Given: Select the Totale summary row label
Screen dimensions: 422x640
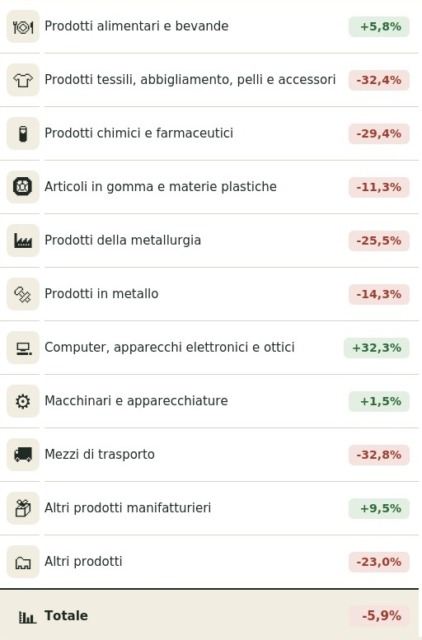Looking at the screenshot, I should tap(66, 616).
